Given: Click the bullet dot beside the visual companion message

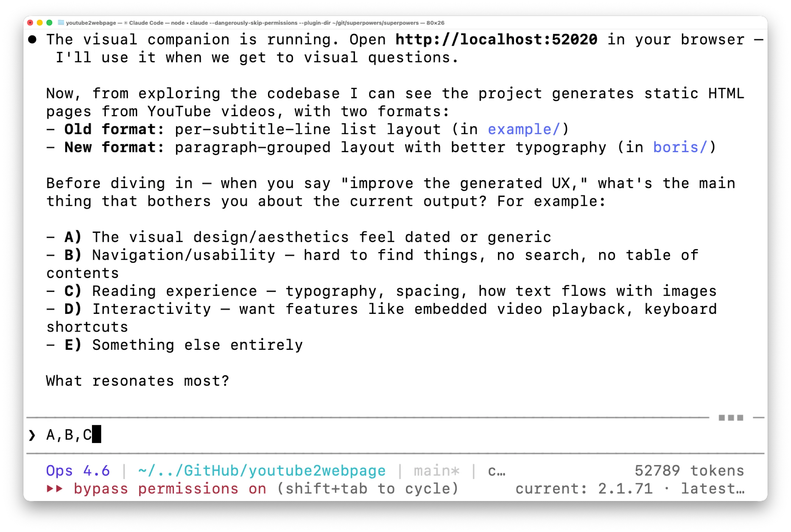Looking at the screenshot, I should pos(32,40).
